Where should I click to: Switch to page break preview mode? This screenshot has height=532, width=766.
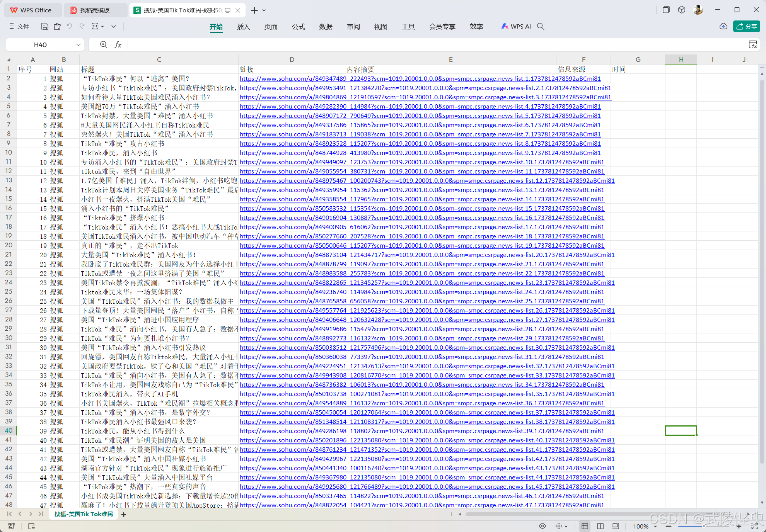(x=600, y=526)
